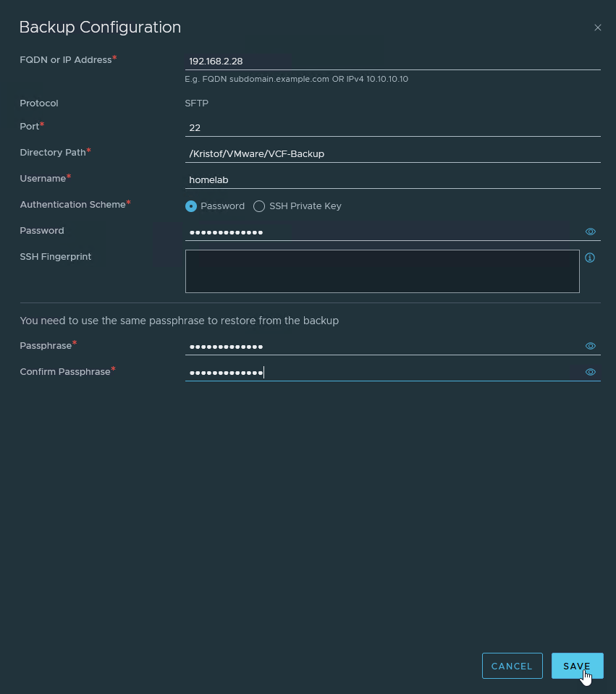Close the Backup Configuration dialog
The image size is (616, 694).
597,28
